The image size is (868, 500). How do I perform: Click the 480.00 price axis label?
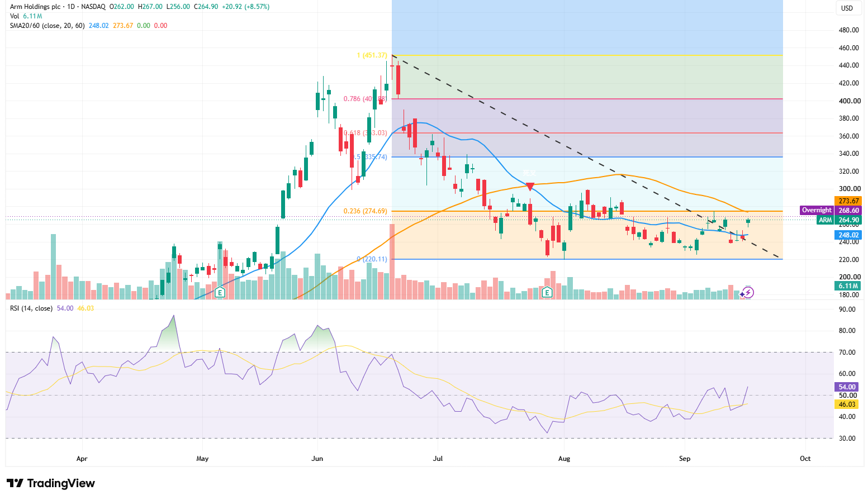click(x=849, y=30)
